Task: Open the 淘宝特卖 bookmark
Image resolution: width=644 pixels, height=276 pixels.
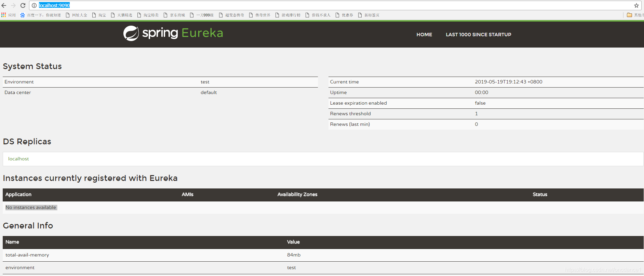Action: [x=148, y=15]
